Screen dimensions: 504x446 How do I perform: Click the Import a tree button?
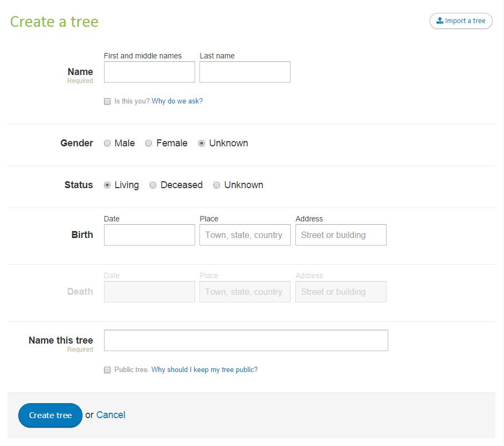[461, 21]
